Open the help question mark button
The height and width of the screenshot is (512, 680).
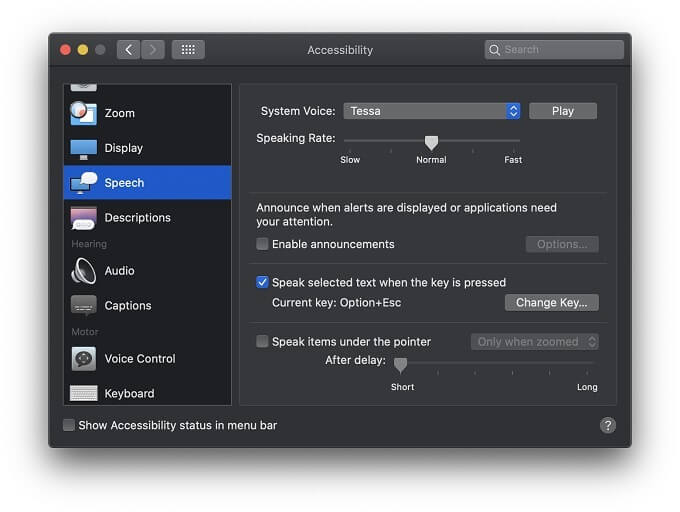[x=607, y=425]
